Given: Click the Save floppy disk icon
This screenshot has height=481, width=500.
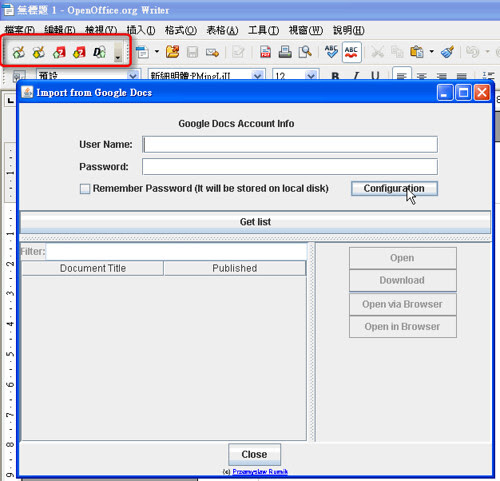Looking at the screenshot, I should [192, 52].
